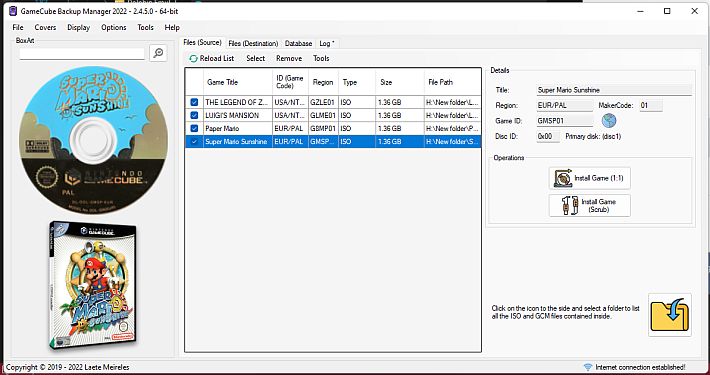Click the GBMP01 game code cell
The width and height of the screenshot is (710, 375).
click(x=323, y=129)
